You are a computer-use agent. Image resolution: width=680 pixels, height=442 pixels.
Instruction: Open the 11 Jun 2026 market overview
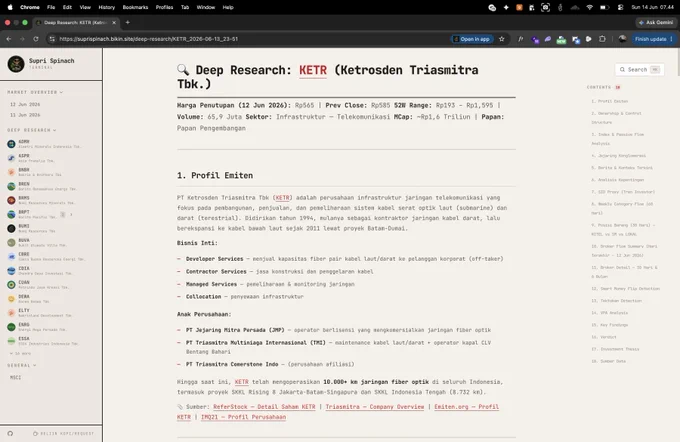pyautogui.click(x=25, y=115)
